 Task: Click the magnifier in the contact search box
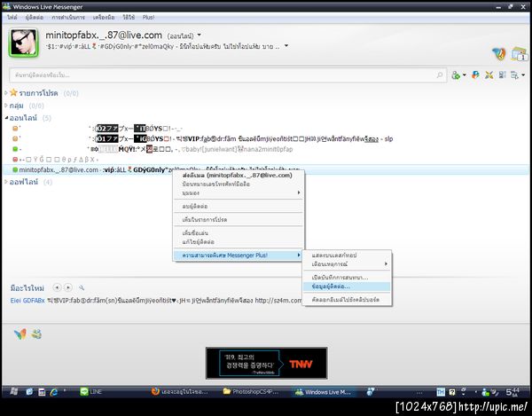440,75
